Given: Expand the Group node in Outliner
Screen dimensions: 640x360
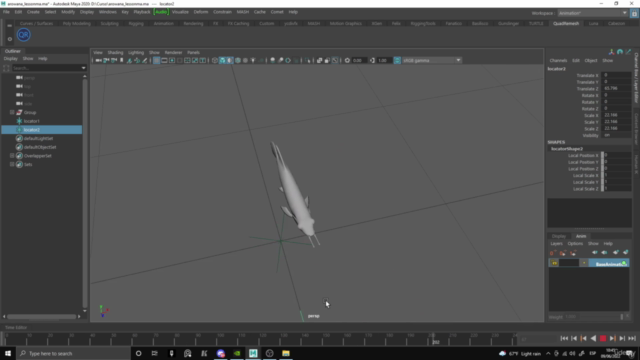Looking at the screenshot, I should tap(12, 112).
